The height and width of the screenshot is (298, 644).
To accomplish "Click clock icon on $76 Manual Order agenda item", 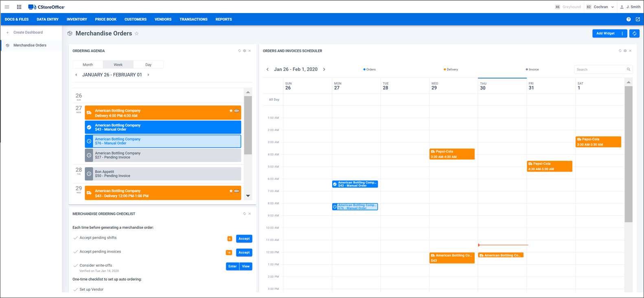I will [x=89, y=141].
